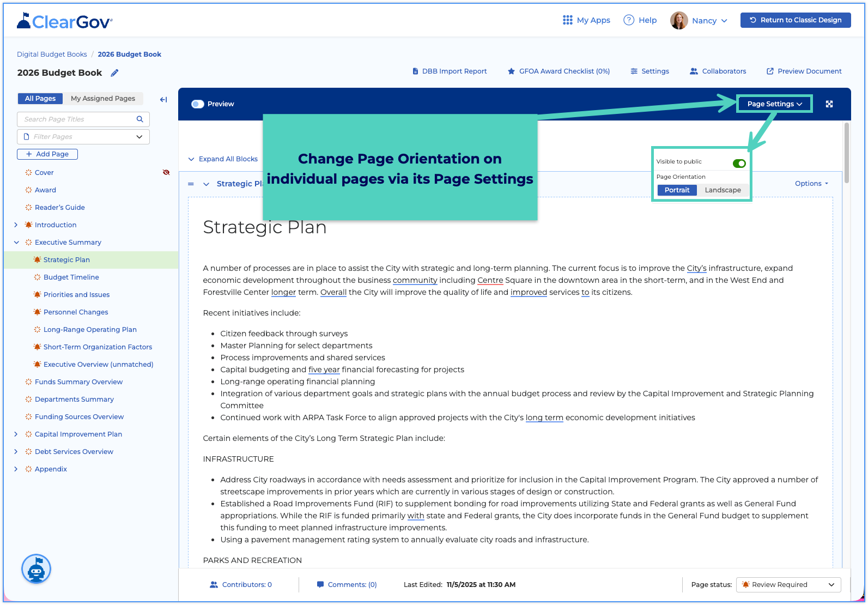Screen dimensions: 868x605
Task: Open Short-Term Organization Factors page
Action: tap(98, 347)
